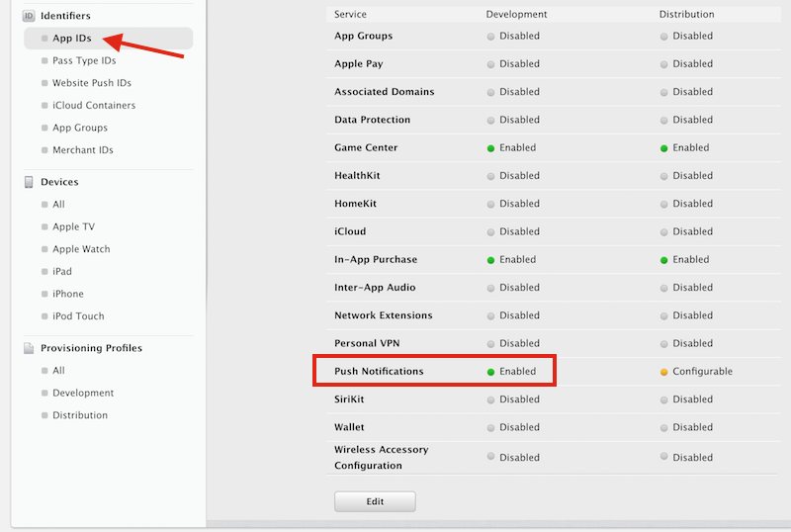Screen dimensions: 791x532
Task: Click the Game Center service name
Action: [366, 147]
